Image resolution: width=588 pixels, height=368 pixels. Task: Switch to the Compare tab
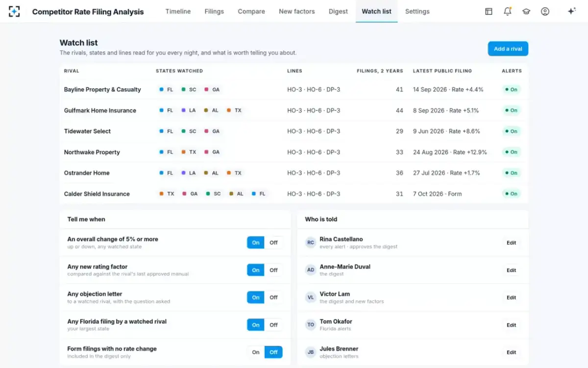click(251, 11)
